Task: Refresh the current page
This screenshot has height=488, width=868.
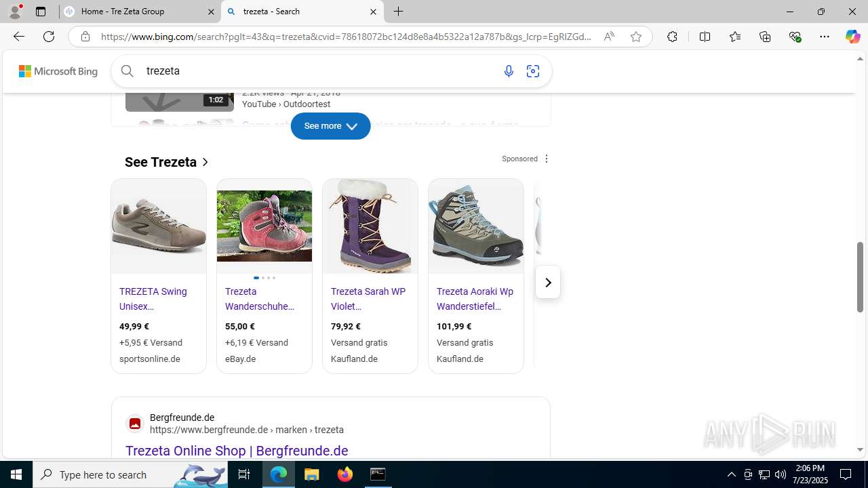Action: coord(49,37)
